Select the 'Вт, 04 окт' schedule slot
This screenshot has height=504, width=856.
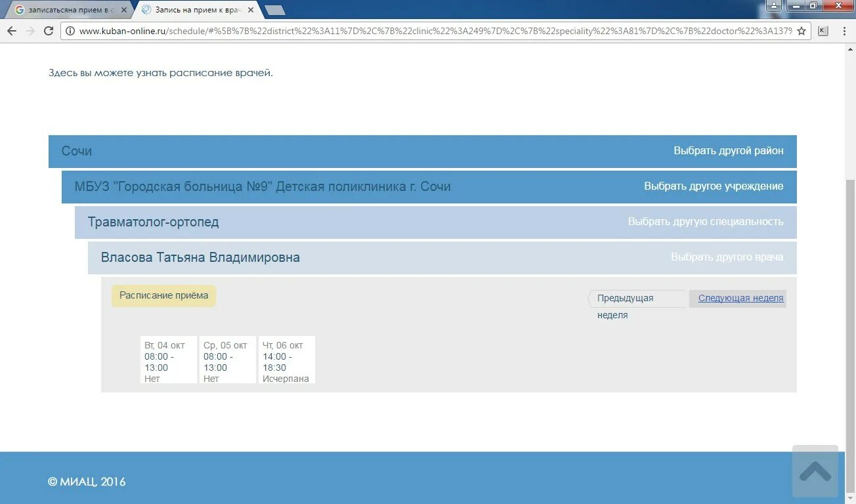point(168,360)
